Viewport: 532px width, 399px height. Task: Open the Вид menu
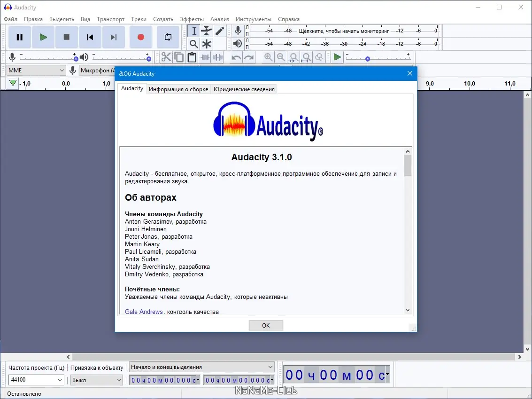coord(85,19)
